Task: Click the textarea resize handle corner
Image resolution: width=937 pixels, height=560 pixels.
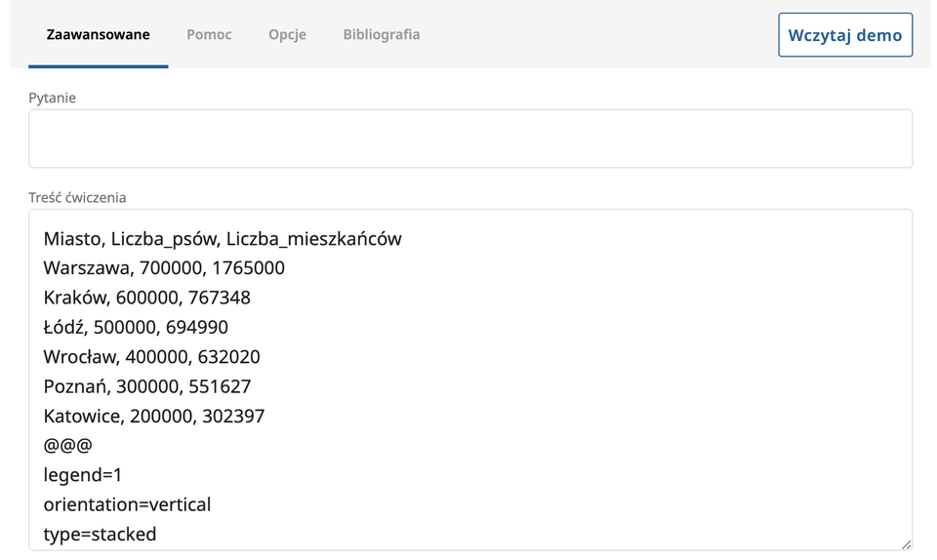Action: point(906,544)
